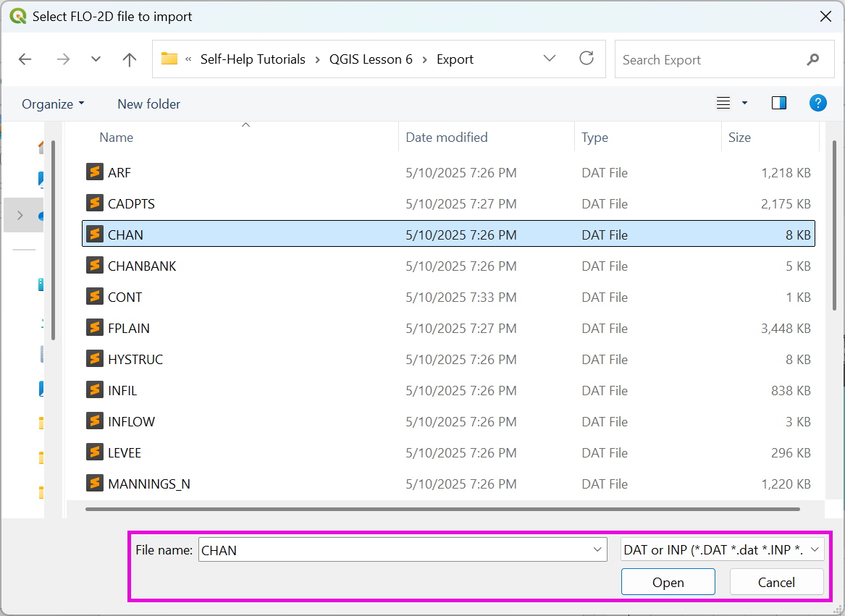Click the HYSTRUC file icon
Screen dimensions: 845x616
pyautogui.click(x=94, y=359)
